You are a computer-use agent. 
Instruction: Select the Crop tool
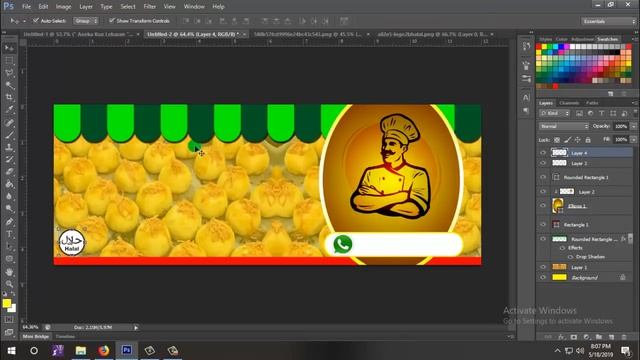pyautogui.click(x=9, y=97)
